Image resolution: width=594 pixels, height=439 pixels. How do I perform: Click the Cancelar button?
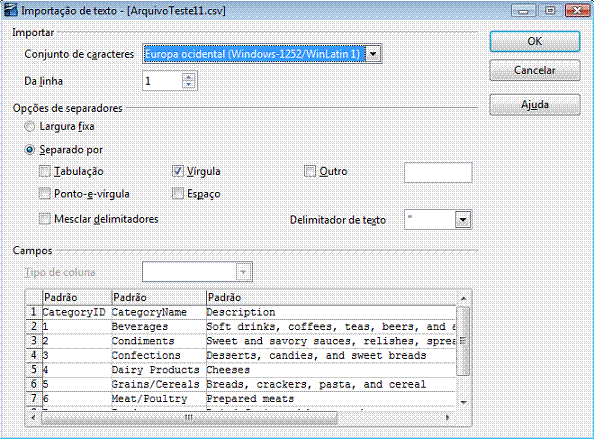click(x=535, y=70)
